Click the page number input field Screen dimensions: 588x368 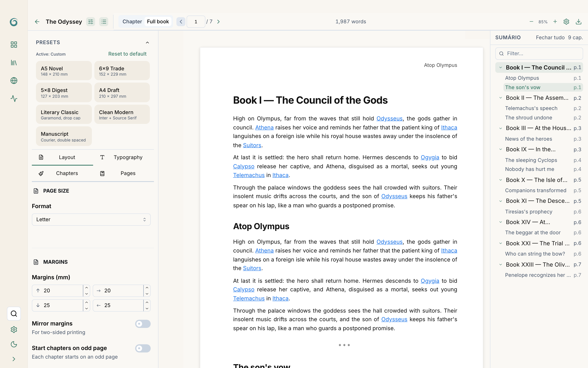pyautogui.click(x=196, y=22)
